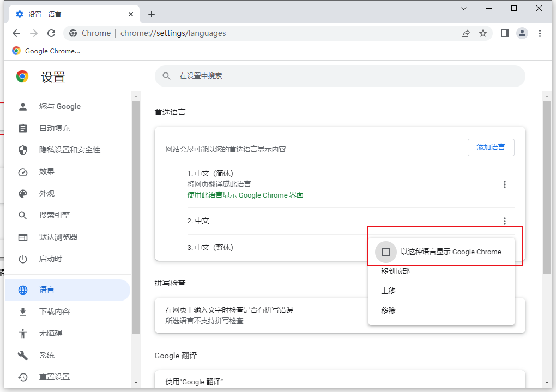Click the 首选语言 section heading
556x392 pixels.
click(x=170, y=112)
